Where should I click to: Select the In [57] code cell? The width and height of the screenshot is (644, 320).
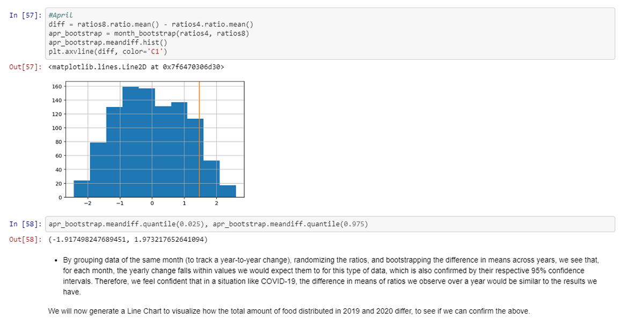pyautogui.click(x=330, y=33)
